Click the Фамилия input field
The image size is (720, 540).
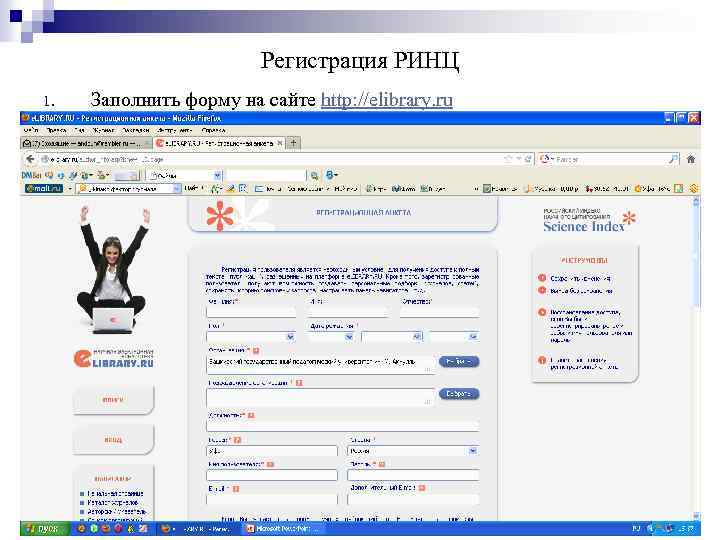tap(251, 312)
